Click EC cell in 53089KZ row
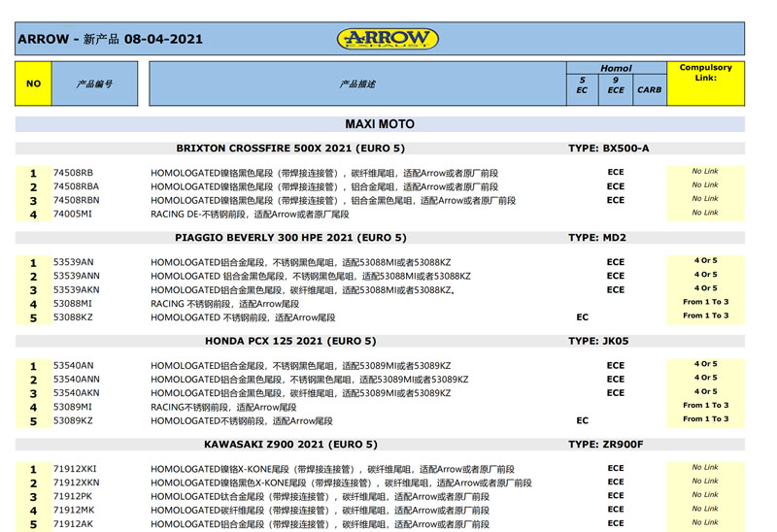 [x=582, y=420]
